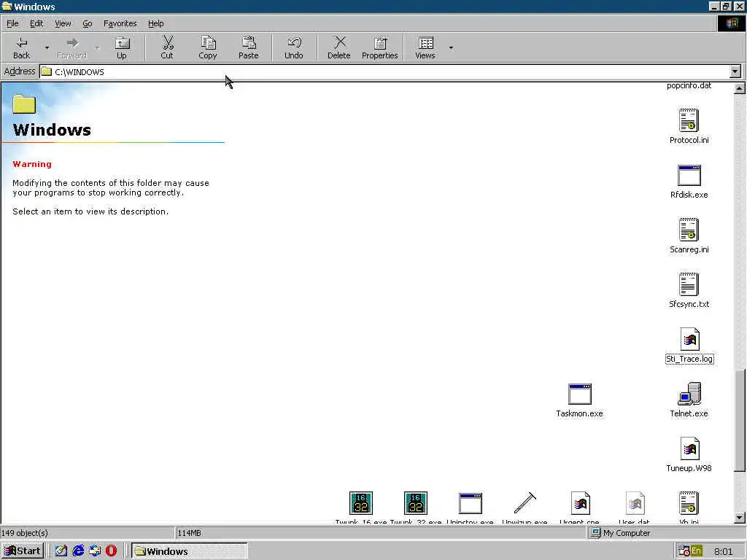Click the En language indicator in tray
Viewport: 747px width, 560px height.
coord(697,551)
